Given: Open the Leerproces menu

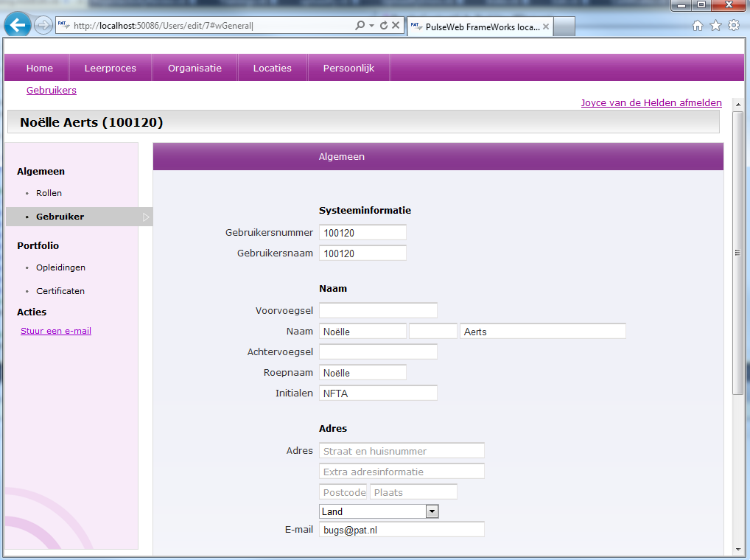Looking at the screenshot, I should [111, 68].
